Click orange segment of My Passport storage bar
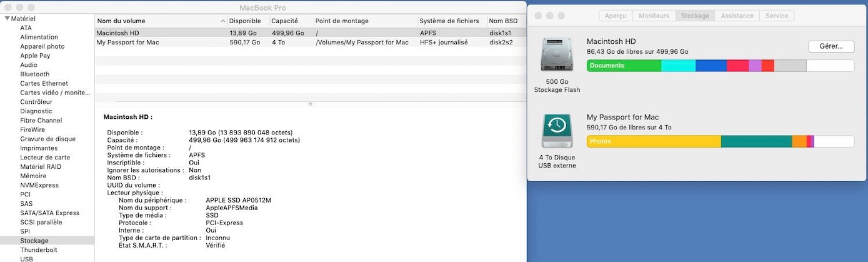Image resolution: width=868 pixels, height=262 pixels. pyautogui.click(x=799, y=141)
